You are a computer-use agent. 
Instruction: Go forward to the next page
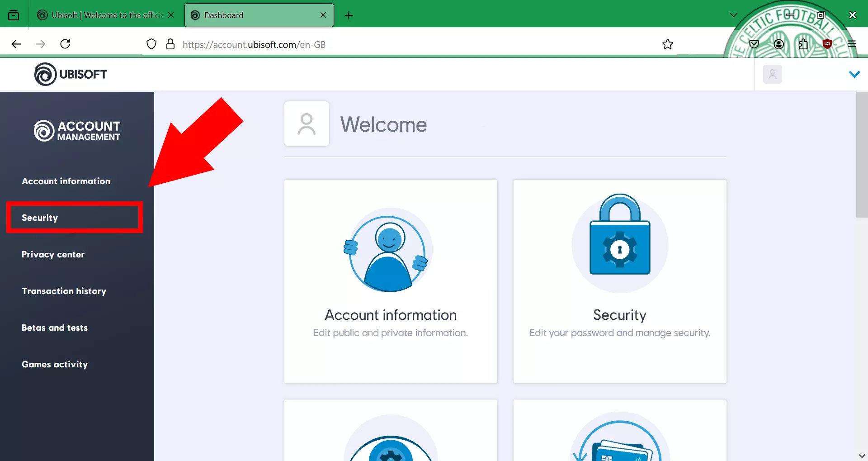(41, 44)
